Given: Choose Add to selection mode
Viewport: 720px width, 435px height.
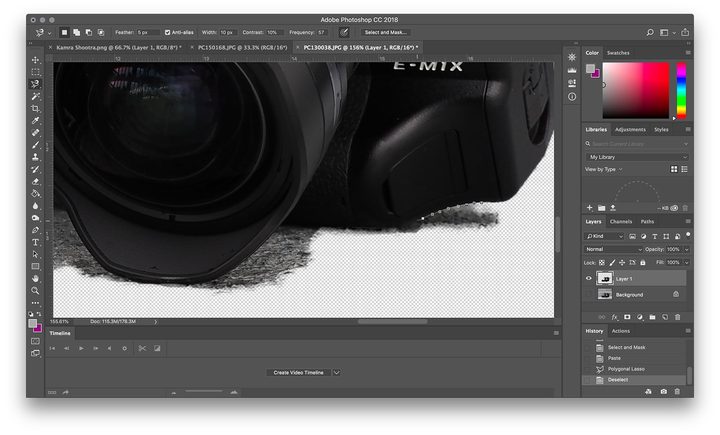Looking at the screenshot, I should (77, 33).
